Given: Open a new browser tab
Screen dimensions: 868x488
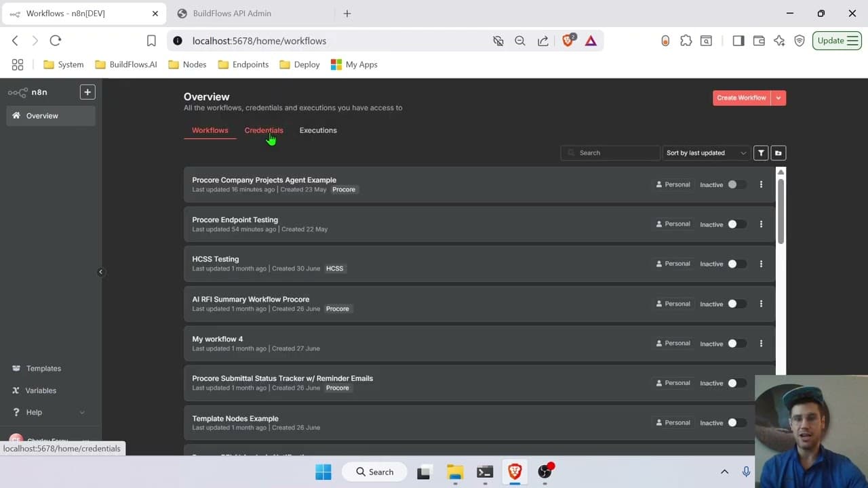Looking at the screenshot, I should pyautogui.click(x=347, y=14).
